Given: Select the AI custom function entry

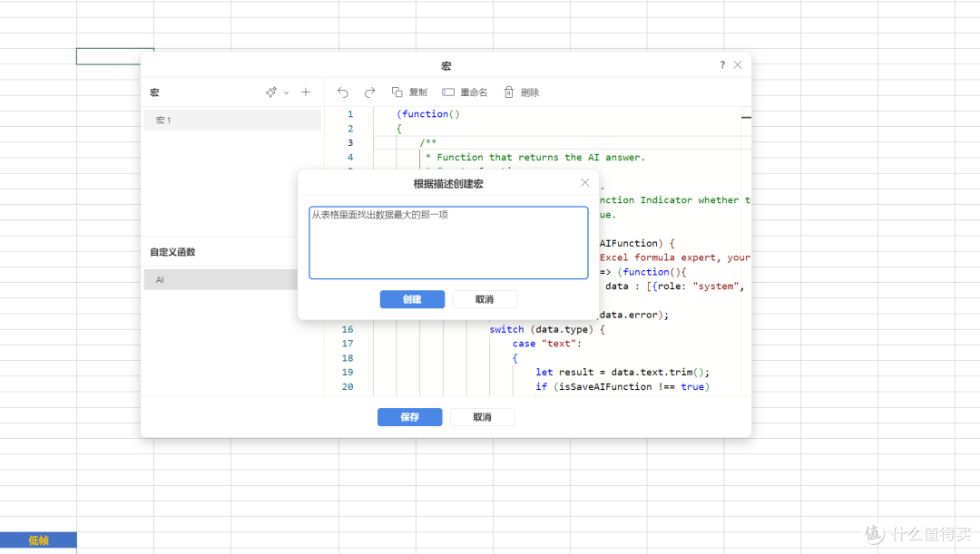Looking at the screenshot, I should (x=220, y=280).
